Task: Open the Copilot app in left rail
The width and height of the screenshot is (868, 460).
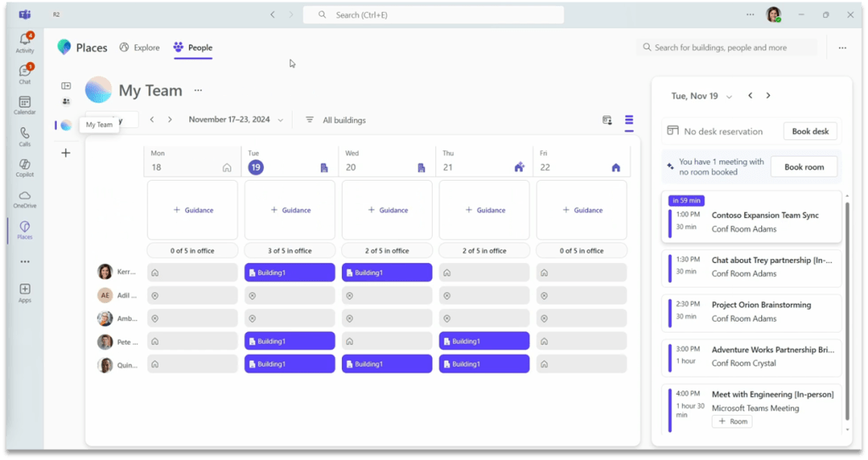Action: click(x=25, y=167)
